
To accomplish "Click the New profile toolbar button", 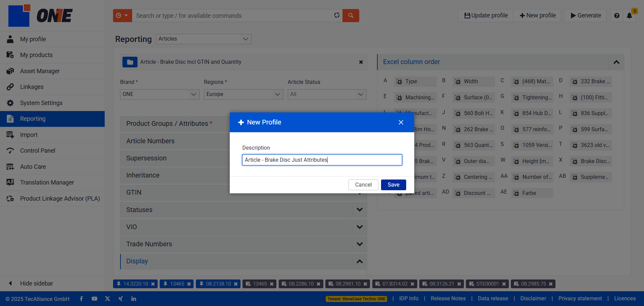I will pyautogui.click(x=537, y=15).
